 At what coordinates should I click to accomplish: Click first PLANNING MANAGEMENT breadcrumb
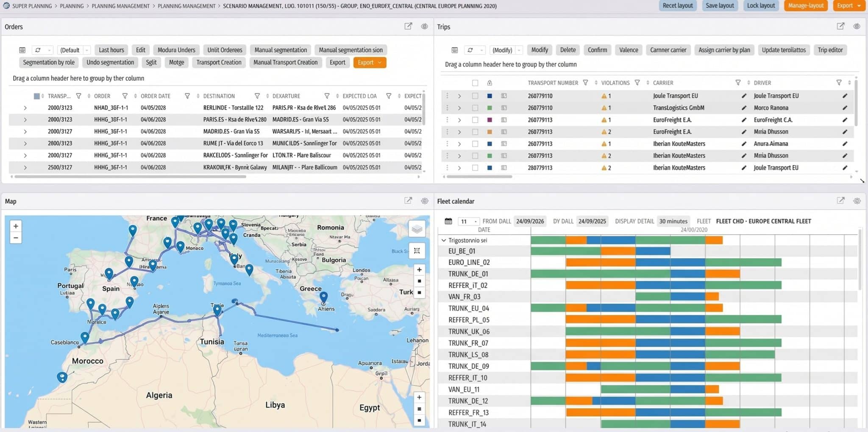[x=120, y=6]
